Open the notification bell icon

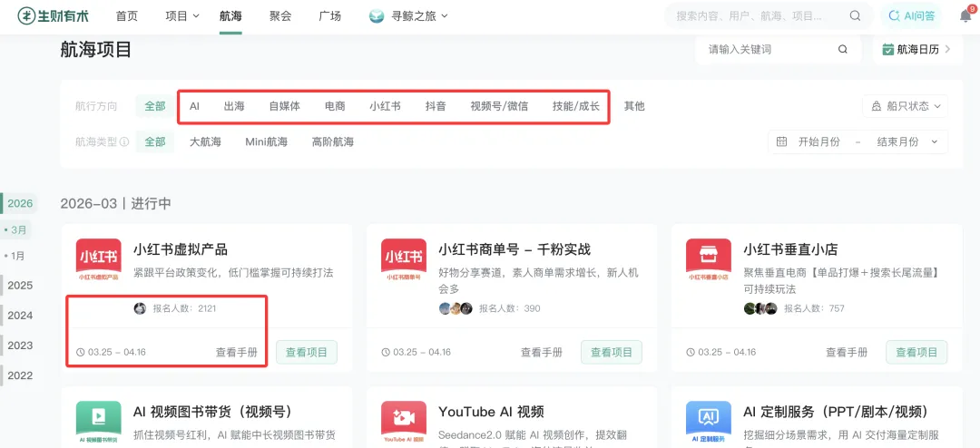(965, 16)
